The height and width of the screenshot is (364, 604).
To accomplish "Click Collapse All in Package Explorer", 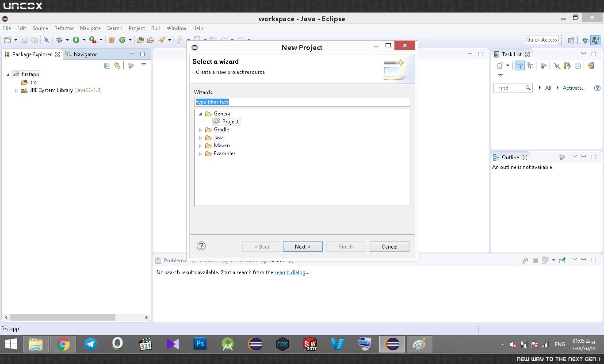I will click(x=107, y=65).
